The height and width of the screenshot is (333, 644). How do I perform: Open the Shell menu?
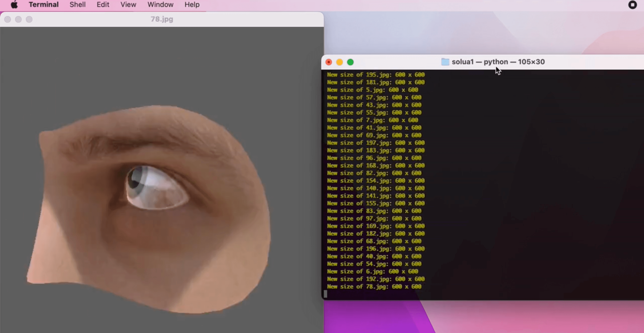[77, 4]
